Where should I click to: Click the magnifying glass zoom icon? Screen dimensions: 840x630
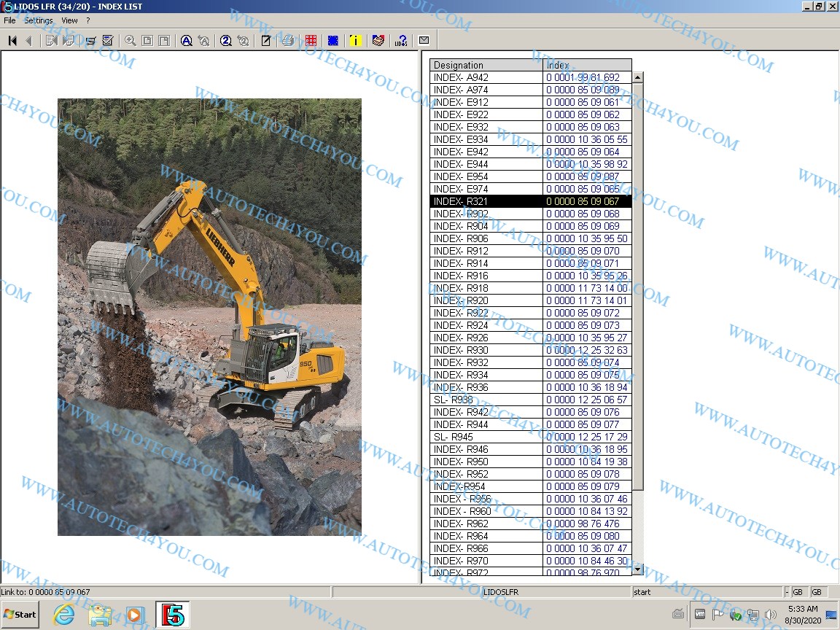(130, 41)
